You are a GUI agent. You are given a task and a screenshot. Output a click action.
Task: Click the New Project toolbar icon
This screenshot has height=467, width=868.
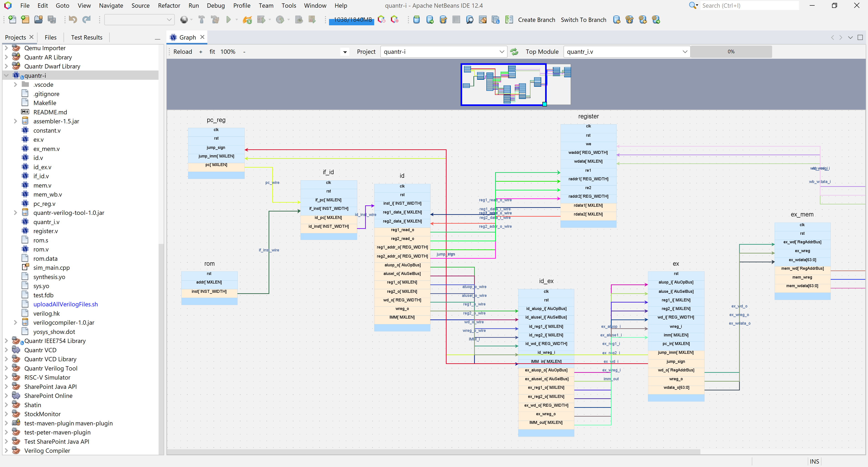[x=25, y=19]
